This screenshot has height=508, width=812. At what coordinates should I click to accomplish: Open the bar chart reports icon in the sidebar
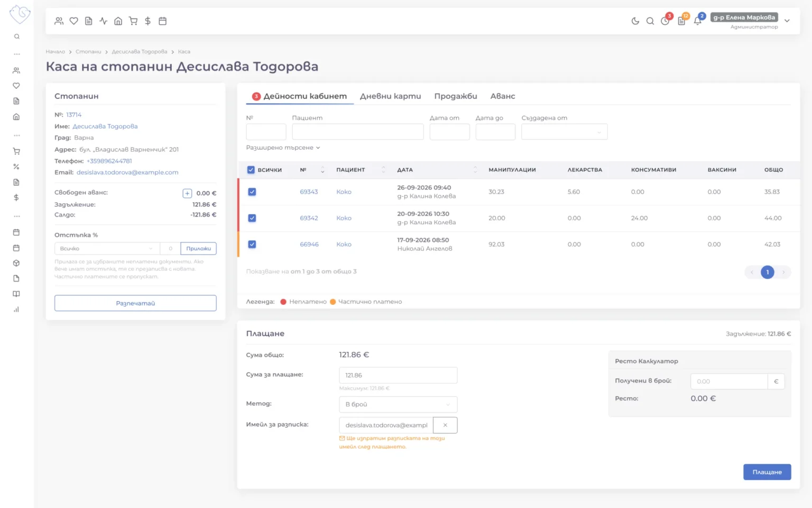point(16,310)
